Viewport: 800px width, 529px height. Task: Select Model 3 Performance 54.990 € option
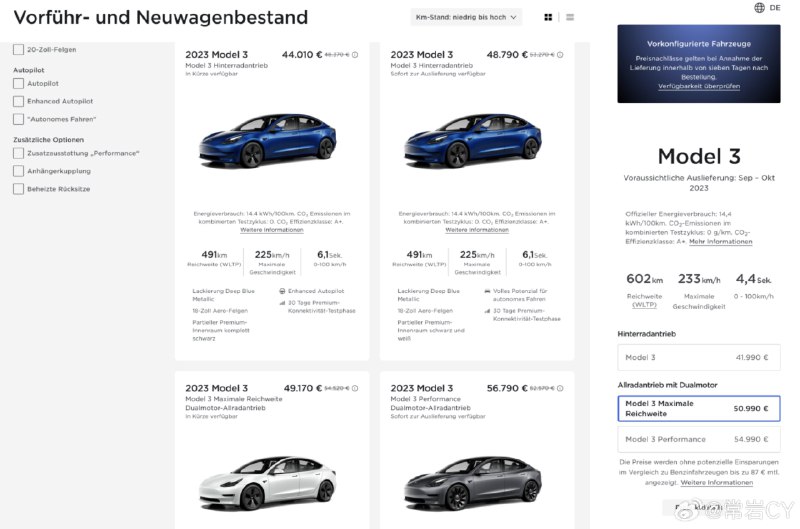[698, 439]
